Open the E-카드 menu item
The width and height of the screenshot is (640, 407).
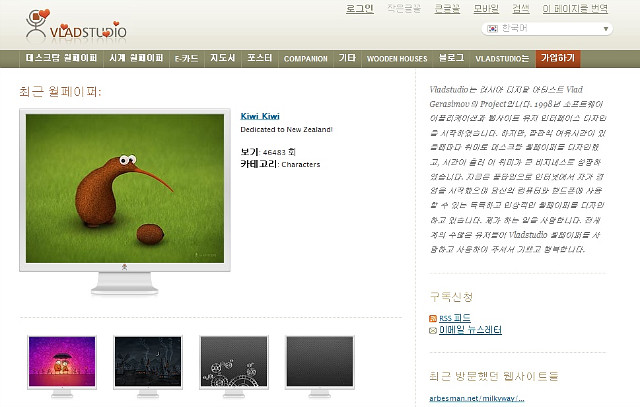pyautogui.click(x=187, y=58)
